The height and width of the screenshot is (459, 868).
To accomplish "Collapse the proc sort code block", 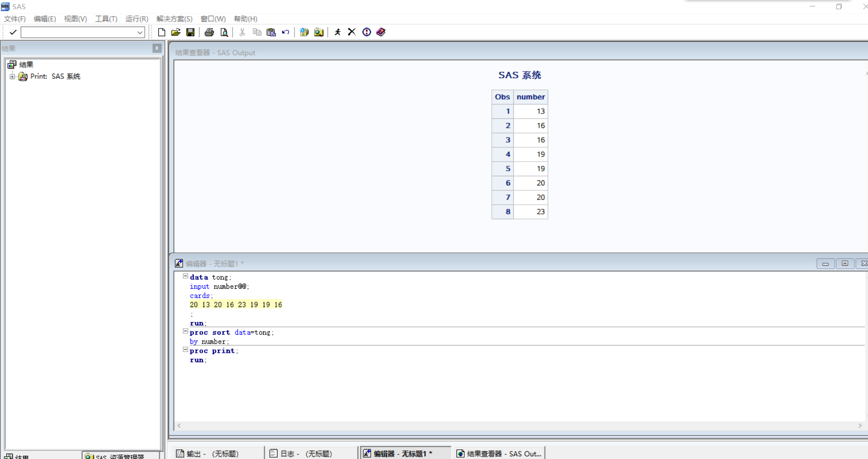I will [185, 331].
